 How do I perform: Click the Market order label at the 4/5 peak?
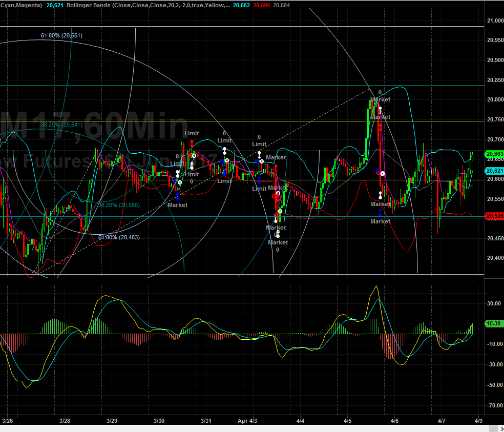point(380,99)
